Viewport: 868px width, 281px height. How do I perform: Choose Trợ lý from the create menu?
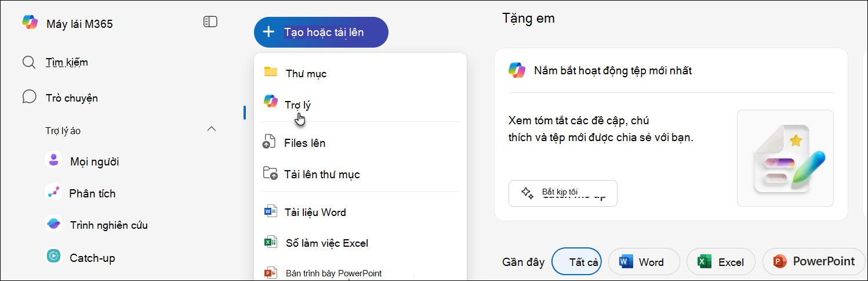click(359, 105)
